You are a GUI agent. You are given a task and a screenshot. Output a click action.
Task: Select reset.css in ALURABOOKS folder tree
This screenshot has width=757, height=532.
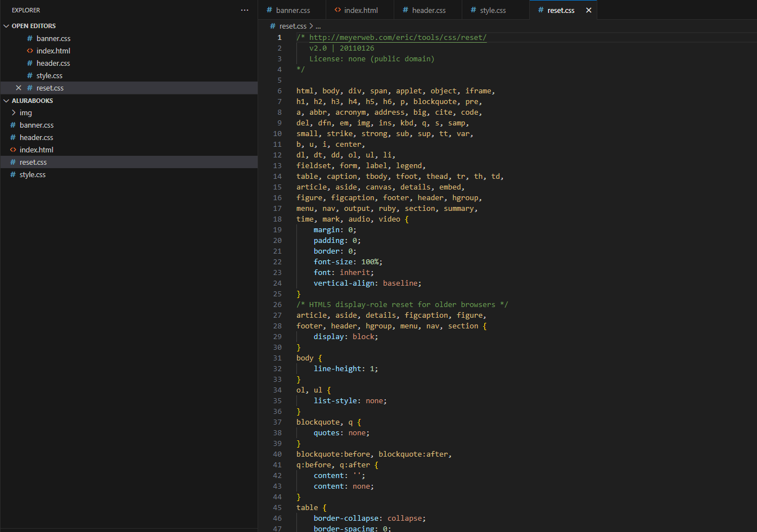[129, 162]
